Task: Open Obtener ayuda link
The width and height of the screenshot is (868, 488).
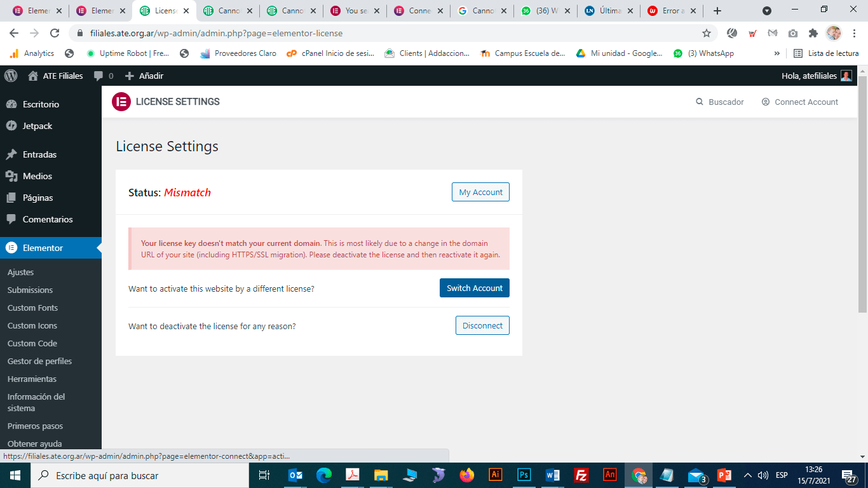Action: 34,444
